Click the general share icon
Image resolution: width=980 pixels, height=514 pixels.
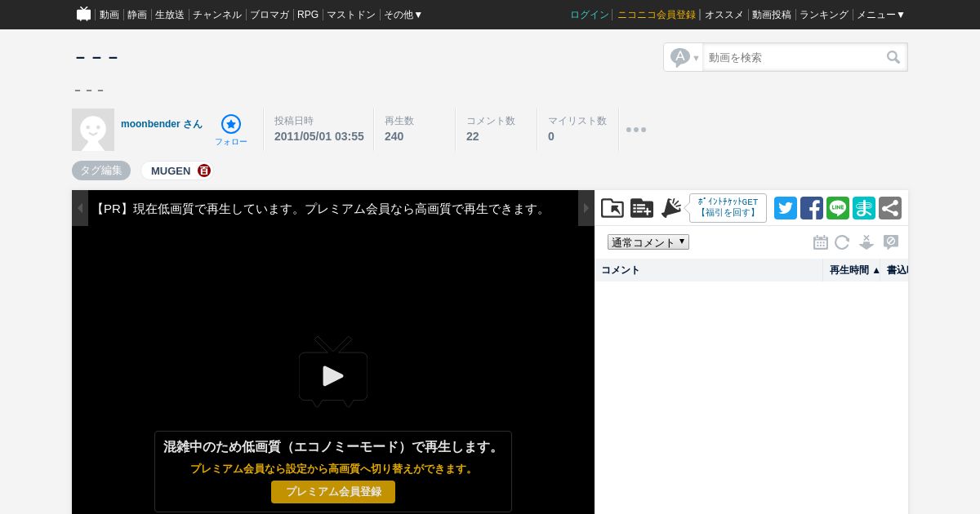pos(890,208)
